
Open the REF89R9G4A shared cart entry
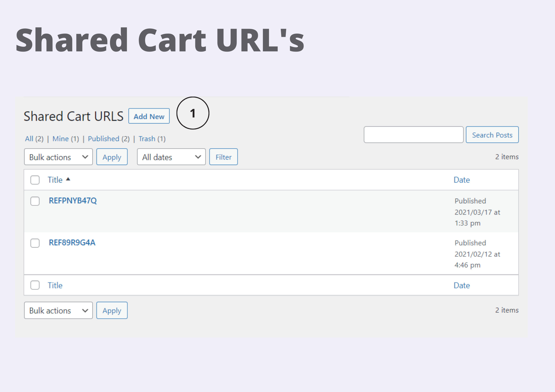tap(72, 243)
